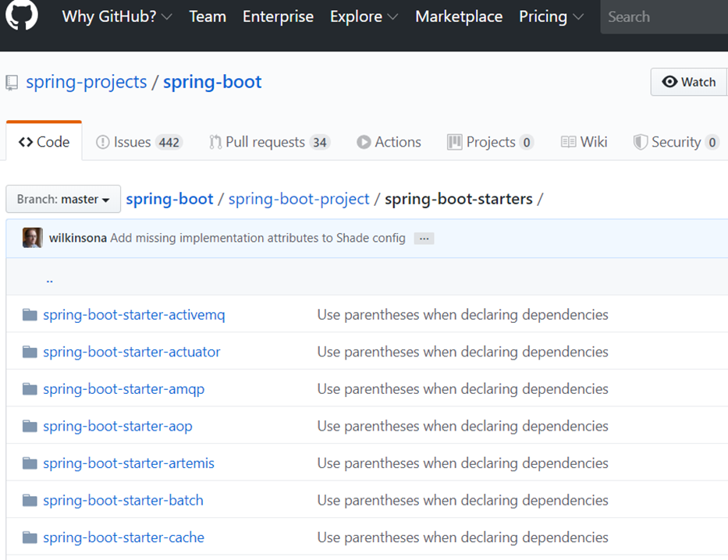This screenshot has width=728, height=560.
Task: Switch to the Issues tab
Action: [139, 142]
